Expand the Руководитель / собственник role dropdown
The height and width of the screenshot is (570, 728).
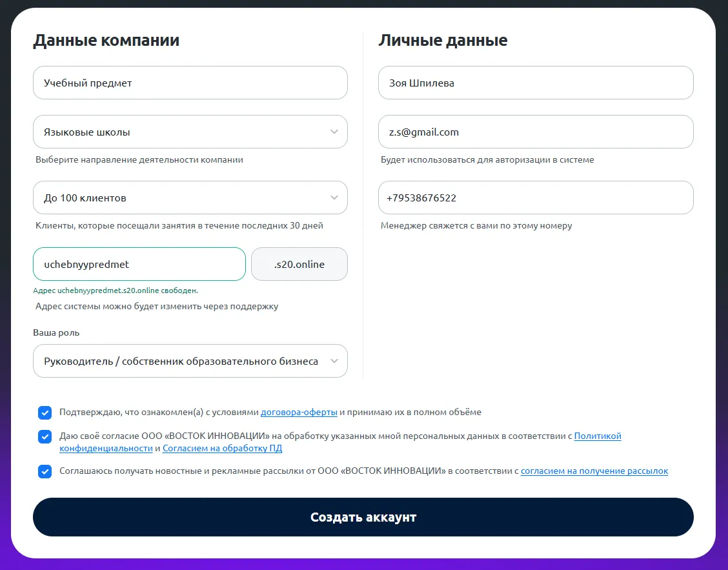click(190, 361)
